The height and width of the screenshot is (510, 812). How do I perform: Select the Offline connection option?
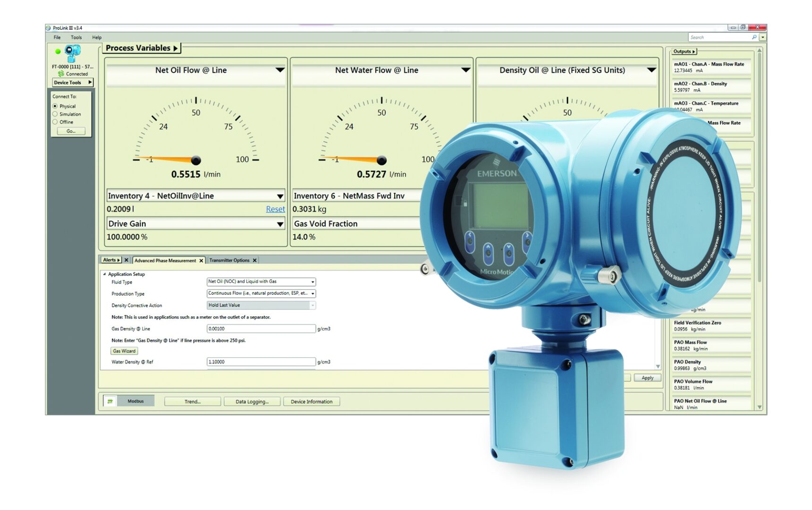[55, 122]
